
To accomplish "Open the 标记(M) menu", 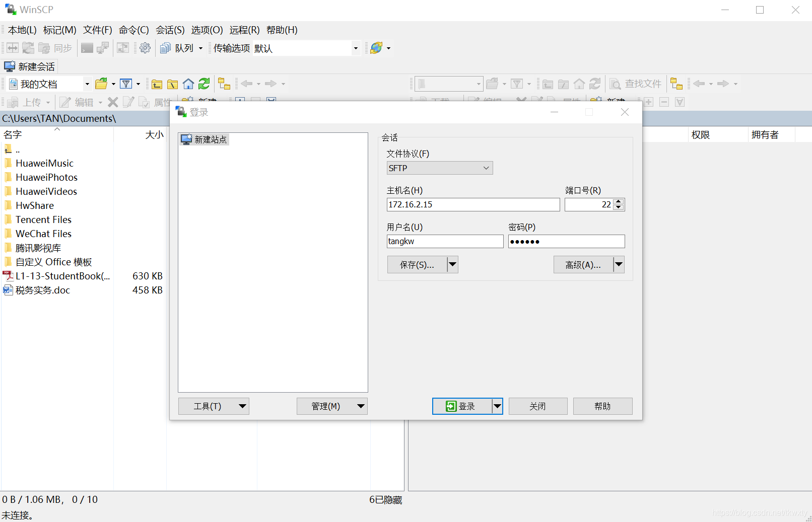I will (x=59, y=30).
